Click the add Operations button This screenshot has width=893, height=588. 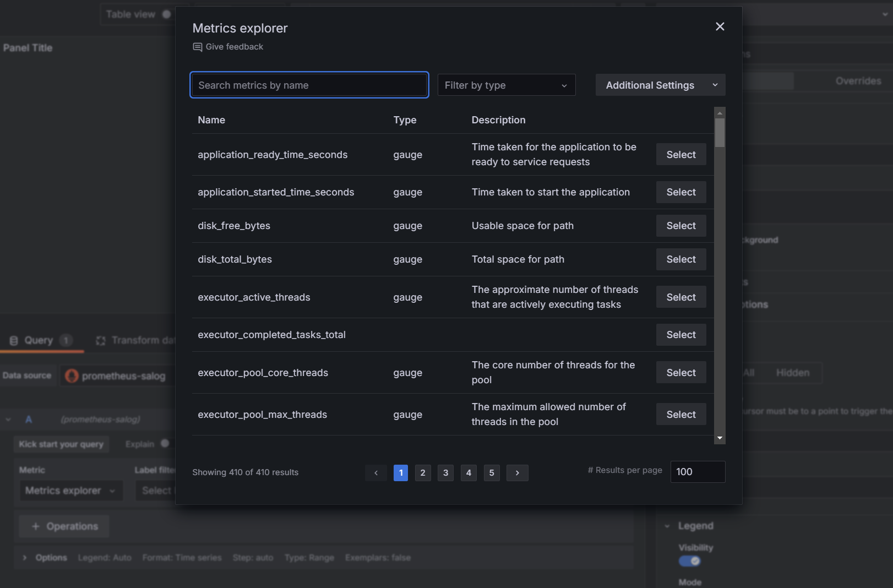click(64, 526)
